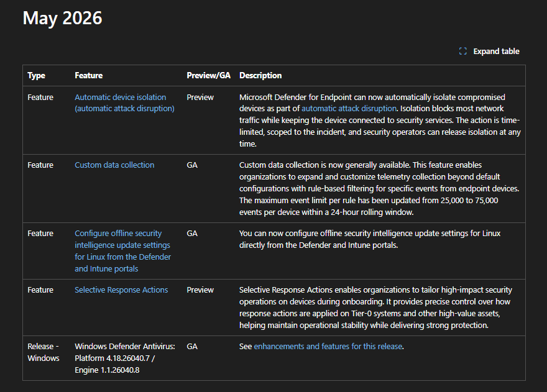Viewport: 547px width, 392px height.
Task: Follow inline automatic attack disruption link
Action: coord(349,109)
